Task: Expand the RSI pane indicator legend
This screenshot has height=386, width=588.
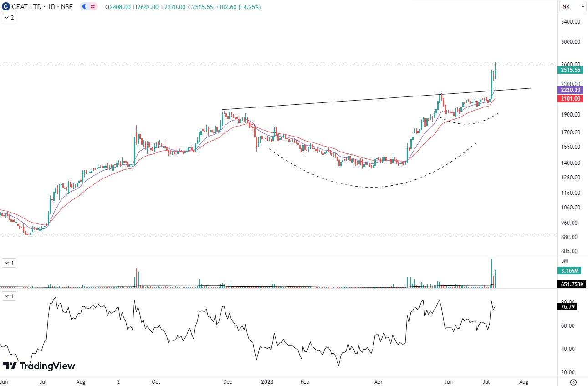Action: coord(9,296)
